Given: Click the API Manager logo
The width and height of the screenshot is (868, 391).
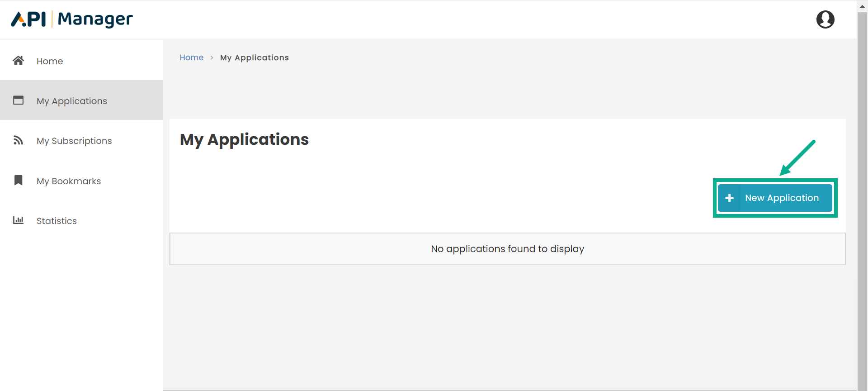Looking at the screenshot, I should (x=71, y=19).
